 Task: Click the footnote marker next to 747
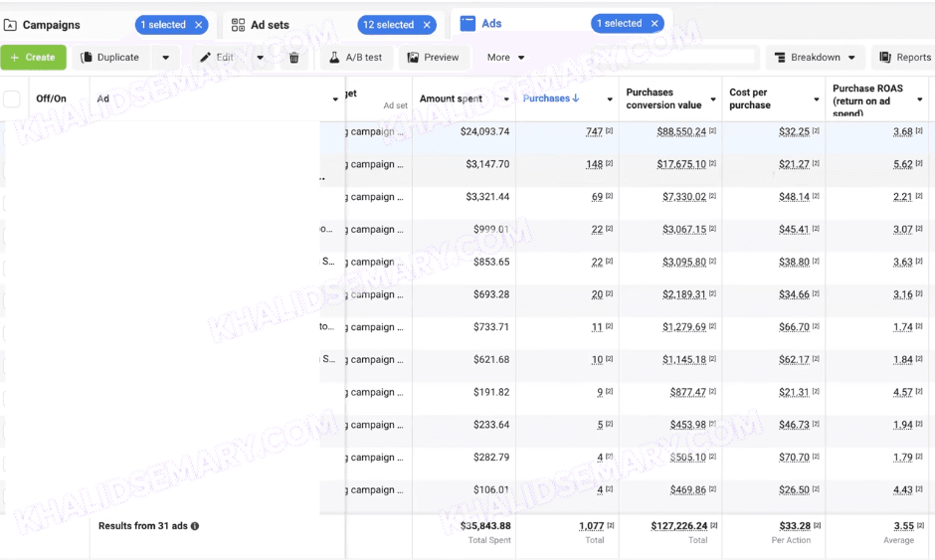[610, 130]
